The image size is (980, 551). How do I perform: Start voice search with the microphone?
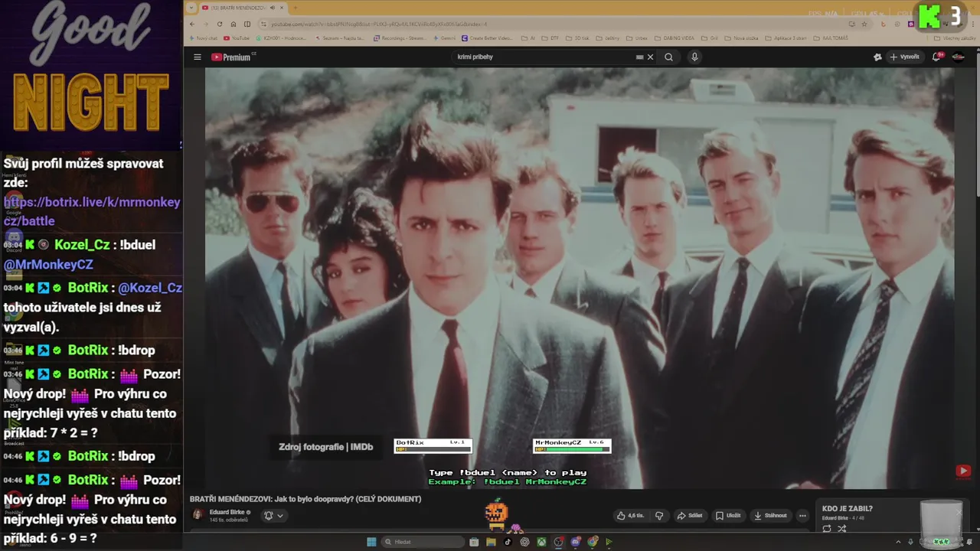(x=694, y=57)
